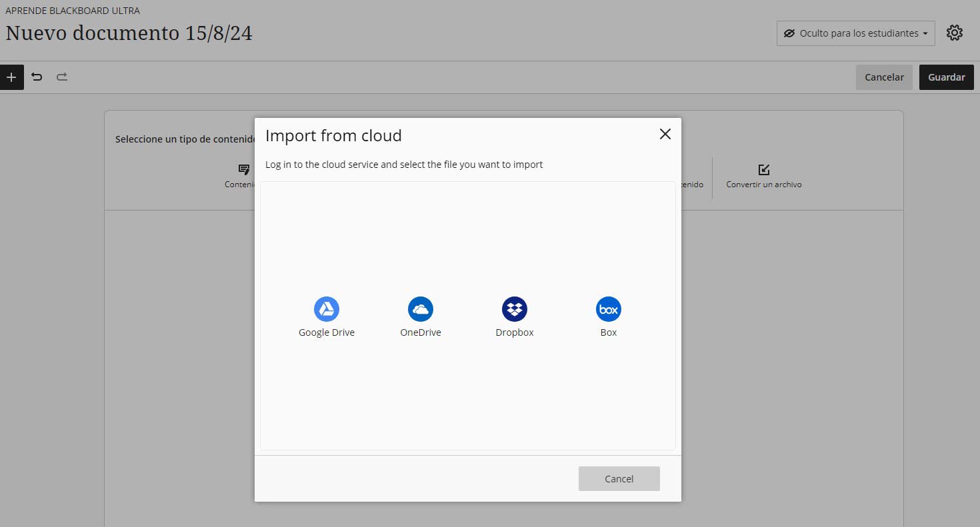Open the Oculto para los estudiantes dropdown
Viewport: 980px width, 527px height.
856,33
